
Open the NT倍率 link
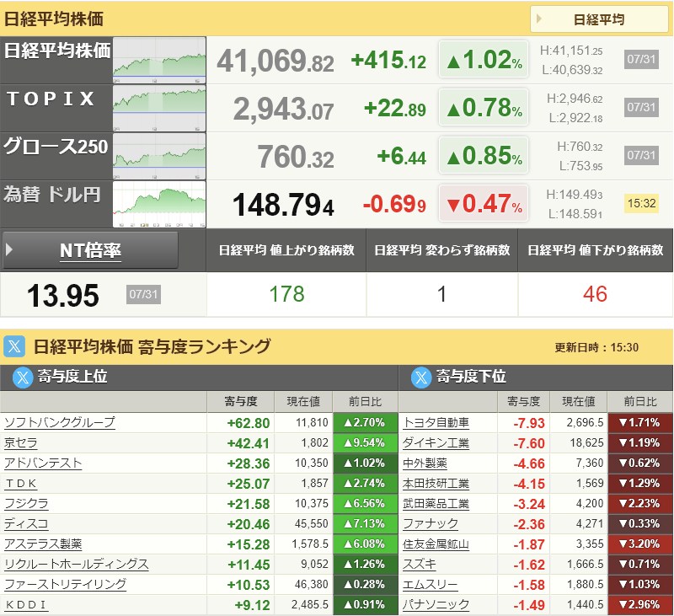pos(90,250)
